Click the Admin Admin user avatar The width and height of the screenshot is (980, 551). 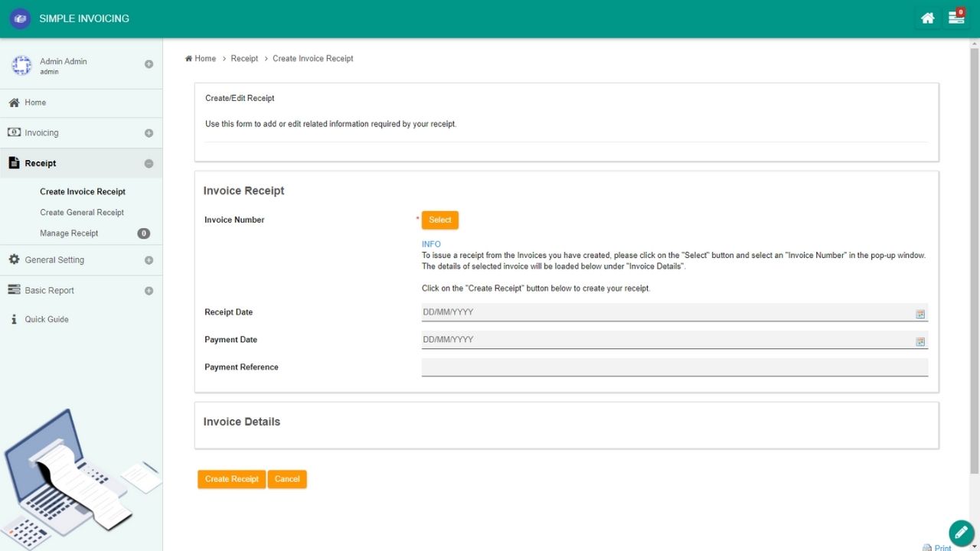tap(21, 66)
